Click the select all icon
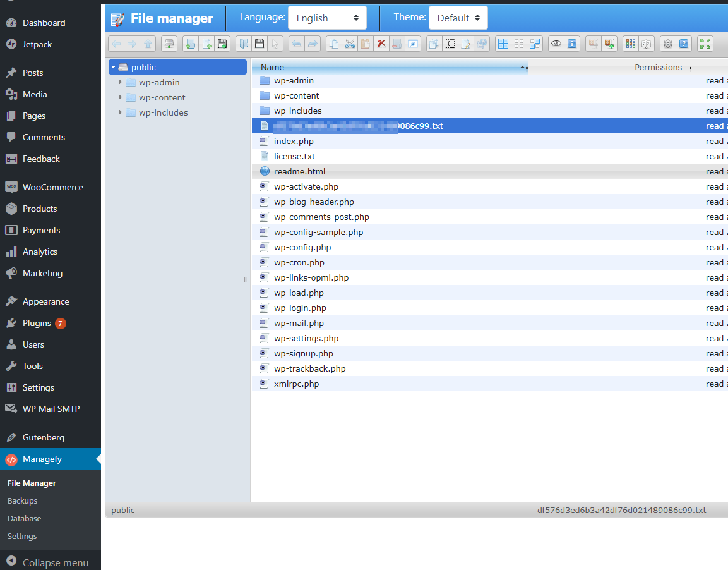The height and width of the screenshot is (570, 728). click(x=503, y=44)
